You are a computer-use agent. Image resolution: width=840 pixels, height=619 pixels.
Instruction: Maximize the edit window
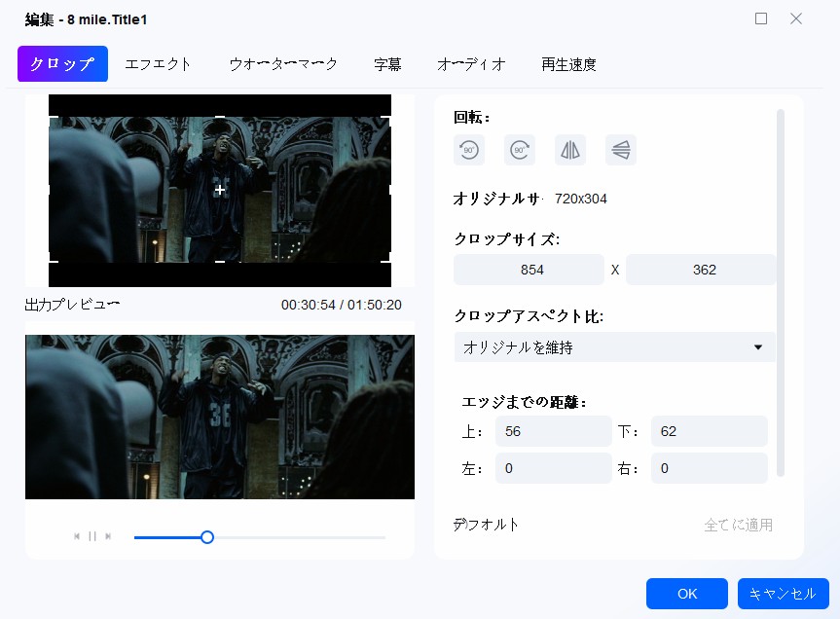coord(761,18)
